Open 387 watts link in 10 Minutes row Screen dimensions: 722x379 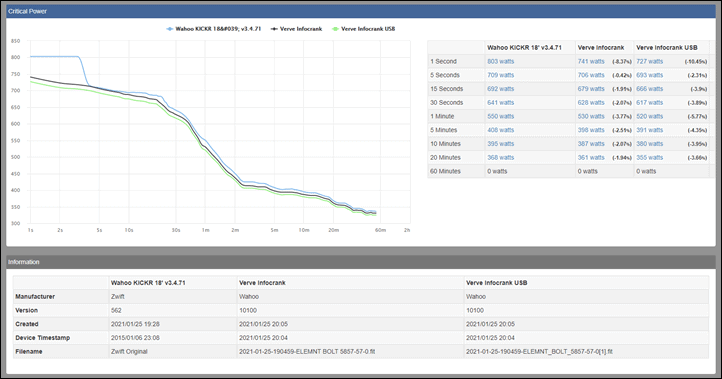[591, 144]
